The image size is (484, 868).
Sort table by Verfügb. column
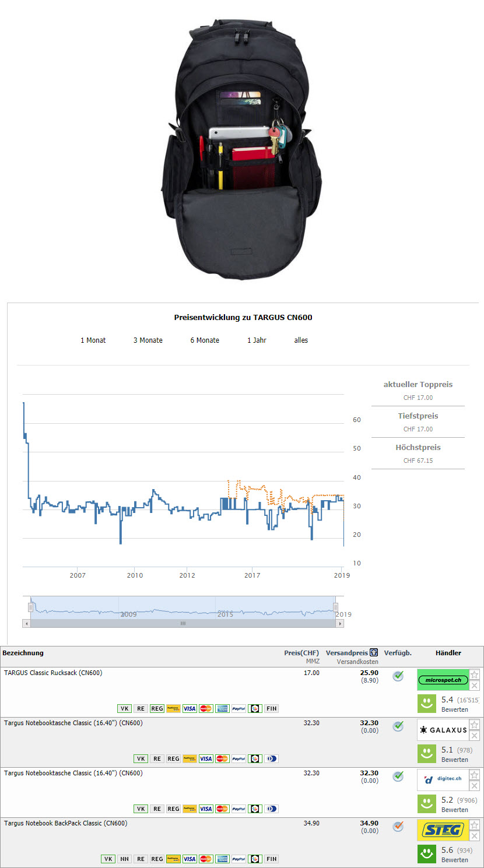tap(398, 653)
